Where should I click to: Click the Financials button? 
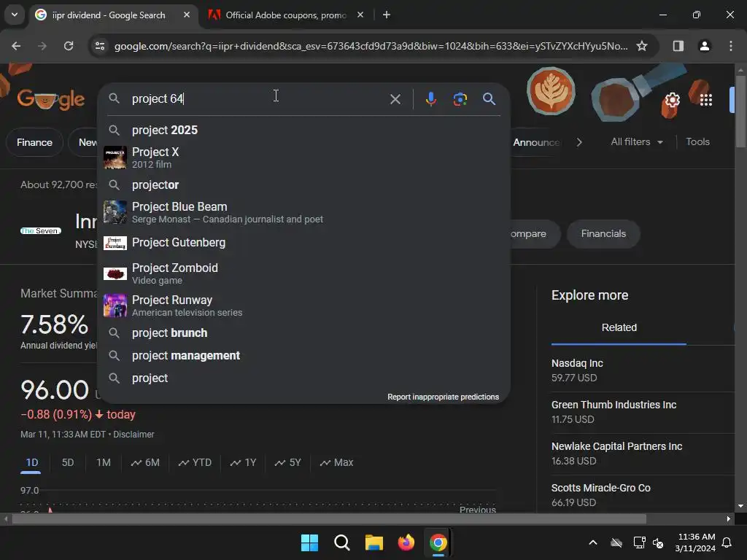tap(603, 234)
